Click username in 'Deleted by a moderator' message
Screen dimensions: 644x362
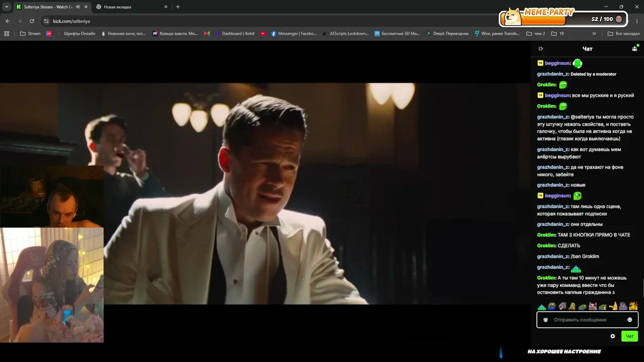552,74
